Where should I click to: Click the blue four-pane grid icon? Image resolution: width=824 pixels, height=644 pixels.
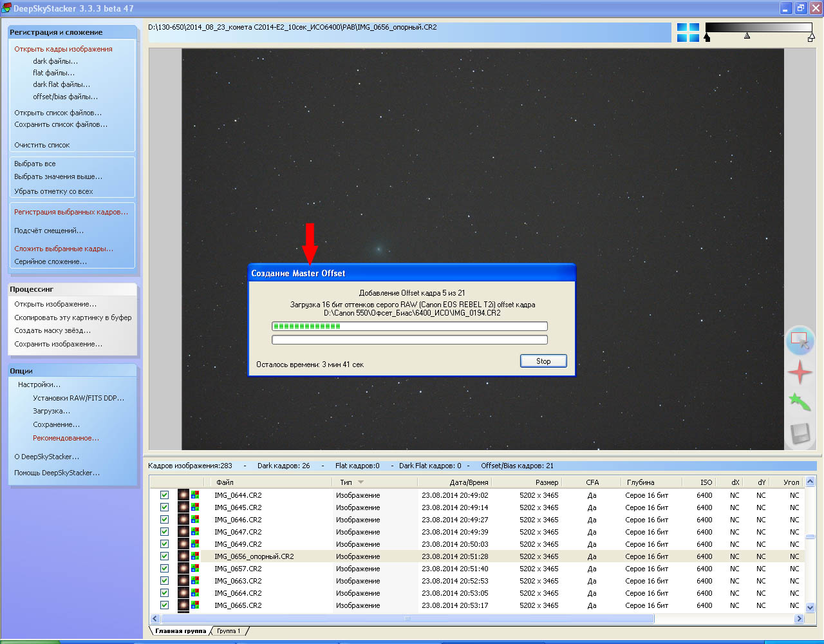click(688, 33)
